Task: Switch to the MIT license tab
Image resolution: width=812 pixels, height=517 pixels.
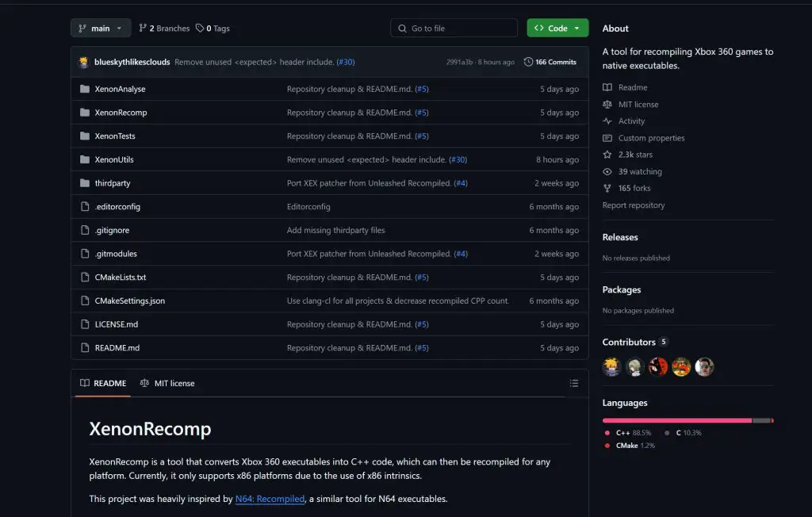Action: click(167, 383)
